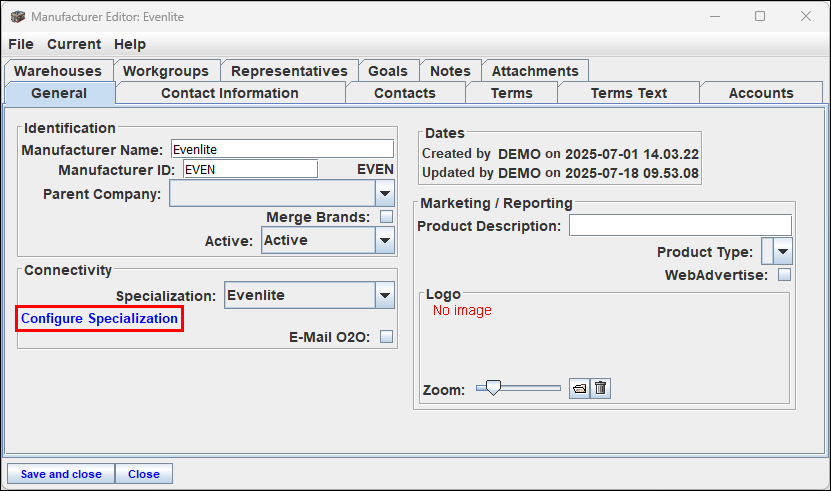The image size is (831, 491).
Task: Open the Current menu
Action: tap(74, 44)
